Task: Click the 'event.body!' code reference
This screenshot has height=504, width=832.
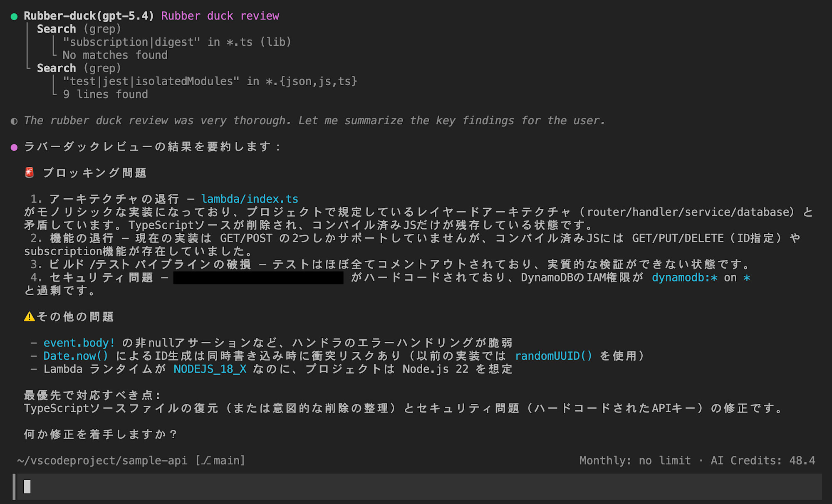Action: click(x=79, y=343)
